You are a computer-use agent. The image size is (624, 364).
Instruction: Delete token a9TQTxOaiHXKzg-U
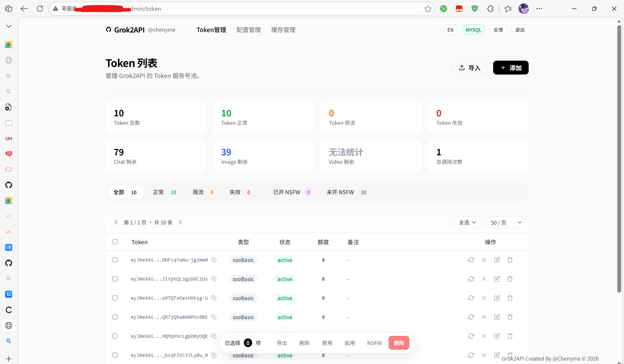(510, 298)
